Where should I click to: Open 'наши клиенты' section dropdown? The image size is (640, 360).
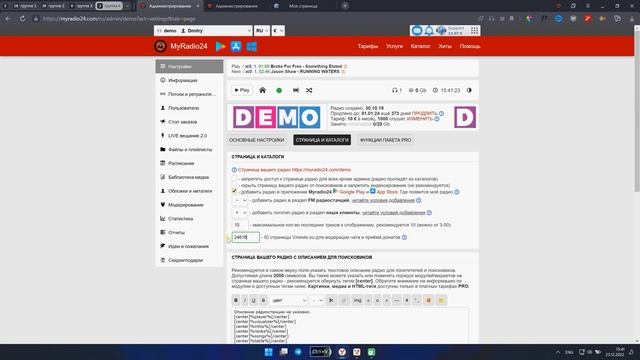240,213
